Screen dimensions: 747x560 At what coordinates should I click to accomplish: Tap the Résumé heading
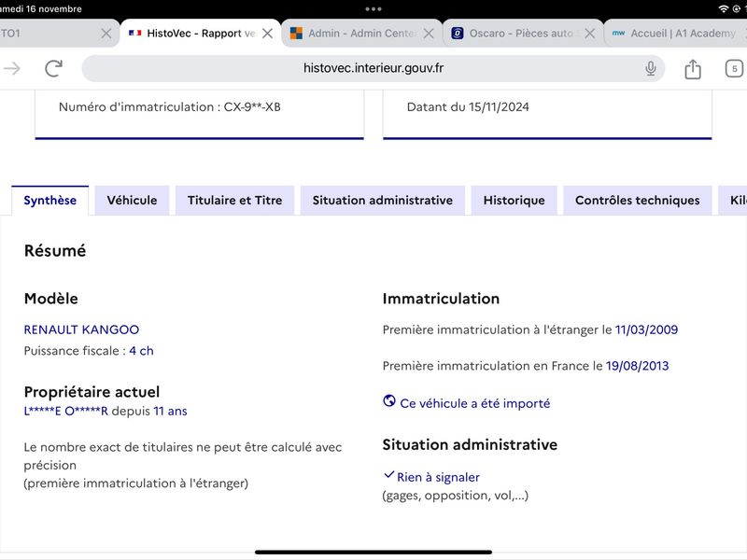point(55,250)
